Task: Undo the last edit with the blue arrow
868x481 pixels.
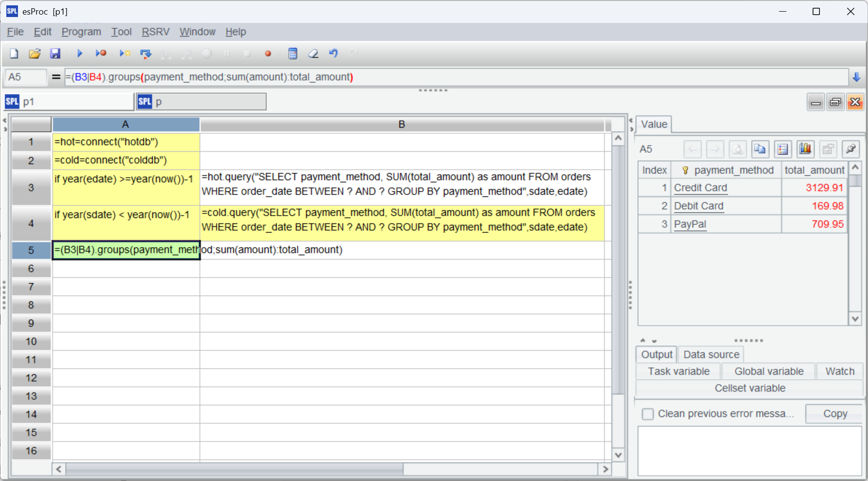Action: pyautogui.click(x=333, y=53)
